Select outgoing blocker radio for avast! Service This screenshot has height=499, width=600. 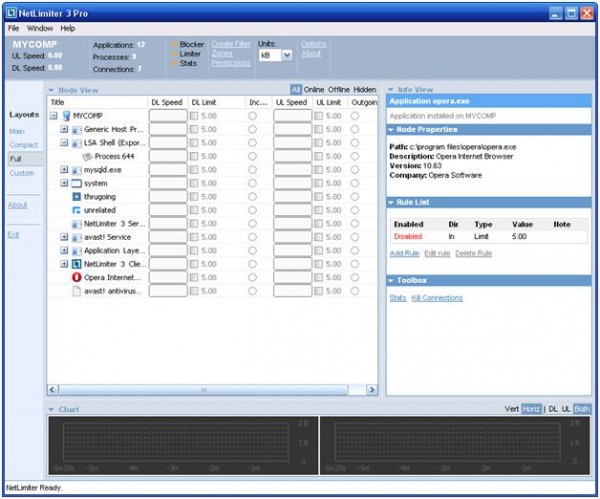point(355,237)
